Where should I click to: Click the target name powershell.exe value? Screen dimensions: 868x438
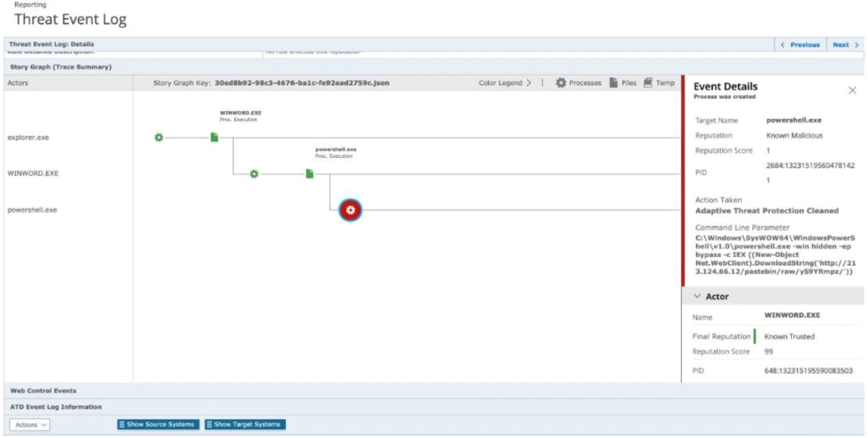pos(794,120)
